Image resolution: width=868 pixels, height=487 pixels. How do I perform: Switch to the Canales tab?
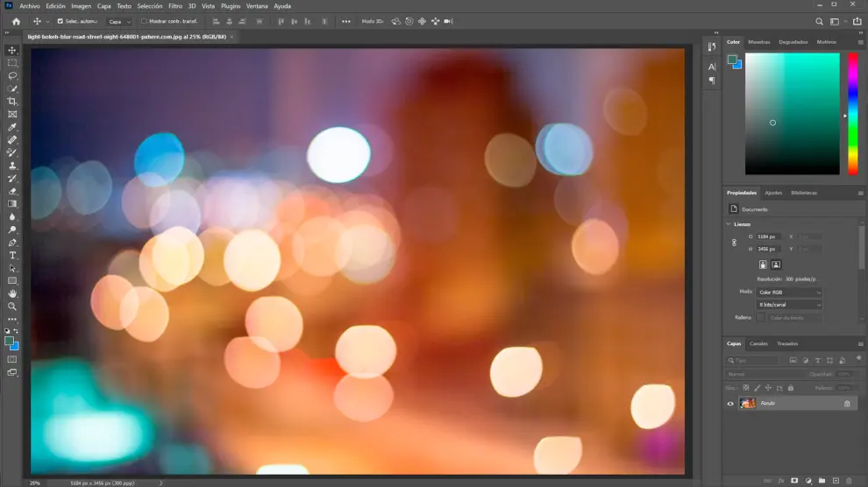tap(758, 343)
